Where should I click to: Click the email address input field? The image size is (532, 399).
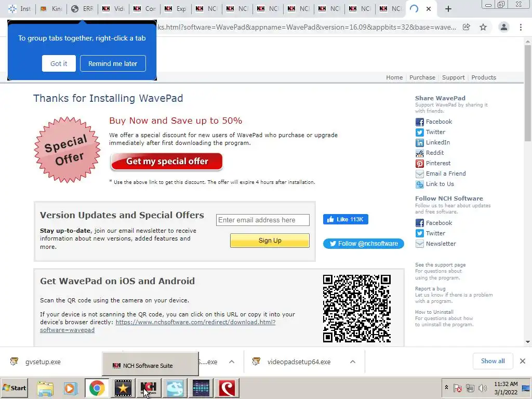[x=262, y=220]
